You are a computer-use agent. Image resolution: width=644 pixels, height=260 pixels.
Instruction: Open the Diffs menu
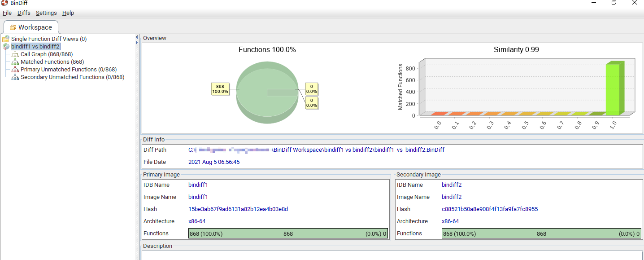[x=23, y=13]
